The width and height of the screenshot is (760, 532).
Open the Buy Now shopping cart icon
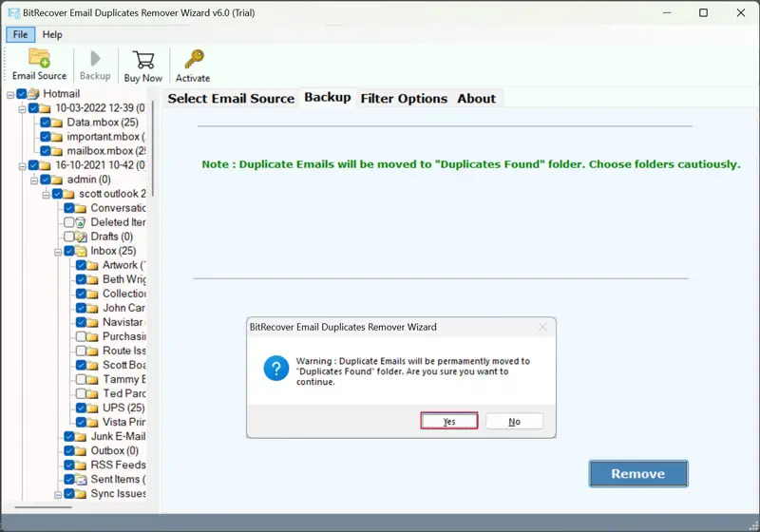click(x=143, y=60)
